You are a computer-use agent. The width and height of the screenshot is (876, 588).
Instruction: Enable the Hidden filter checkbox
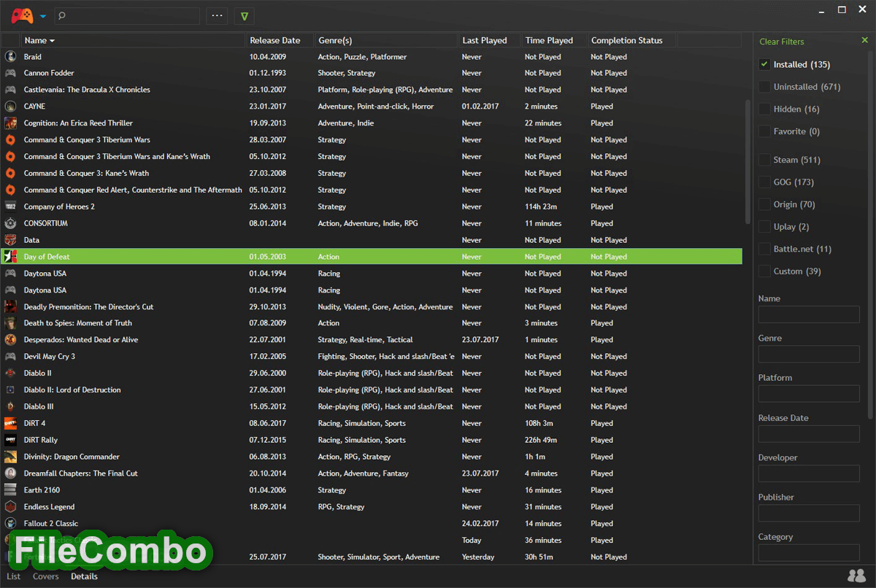(764, 109)
